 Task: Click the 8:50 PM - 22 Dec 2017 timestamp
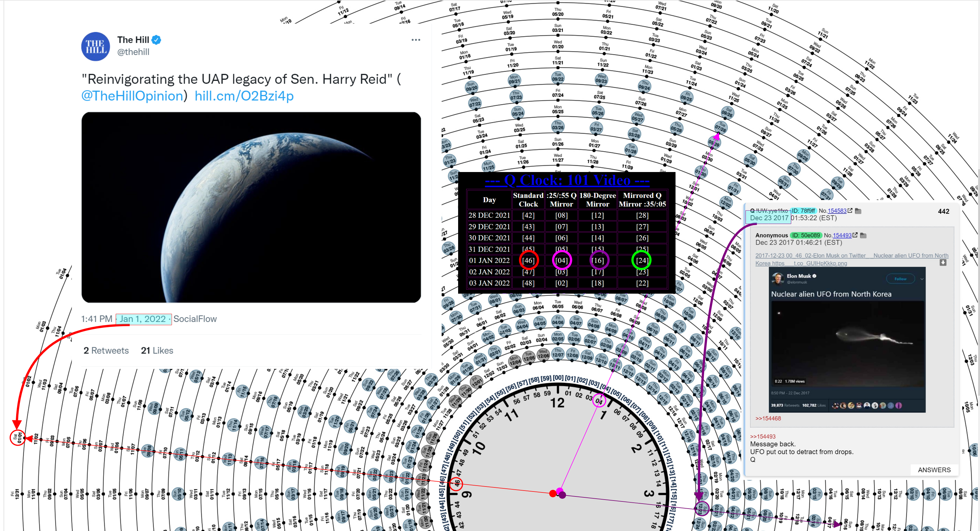[790, 393]
